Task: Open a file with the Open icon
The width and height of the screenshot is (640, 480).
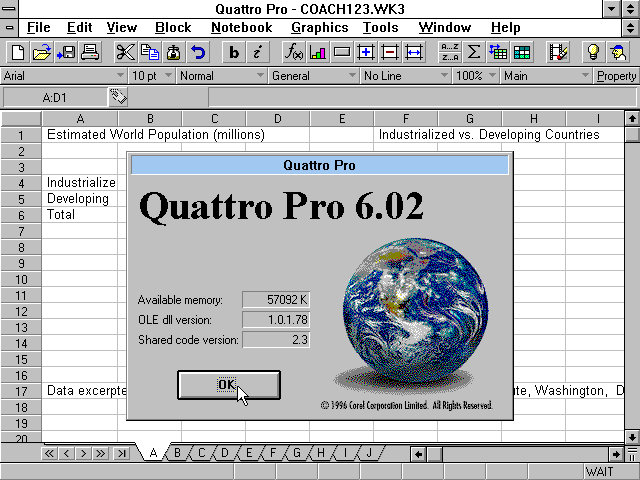Action: [42, 53]
